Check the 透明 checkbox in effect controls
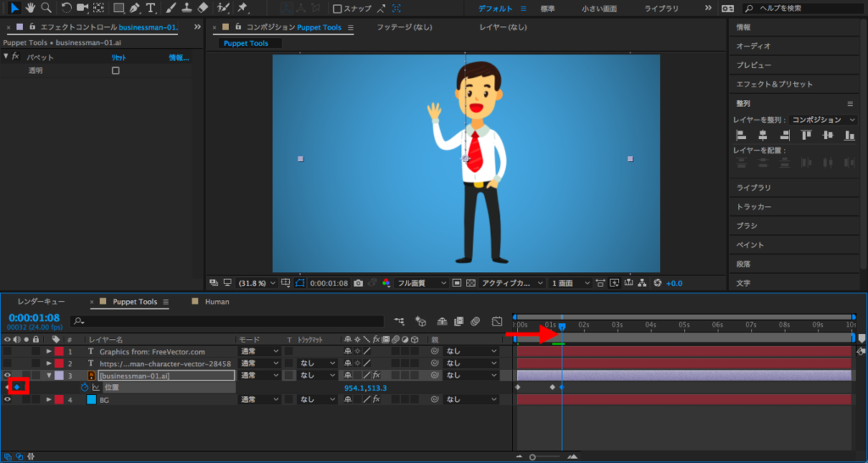This screenshot has height=463, width=868. (x=115, y=70)
